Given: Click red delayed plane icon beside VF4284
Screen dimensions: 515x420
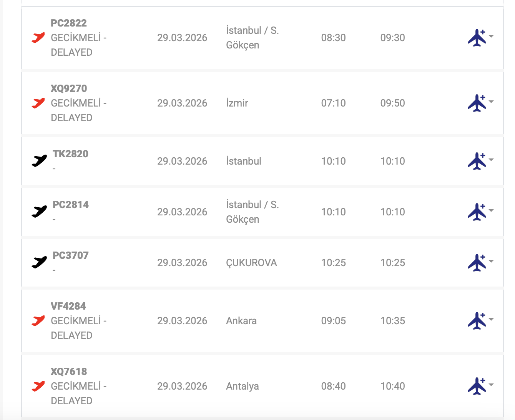Looking at the screenshot, I should (x=38, y=321).
